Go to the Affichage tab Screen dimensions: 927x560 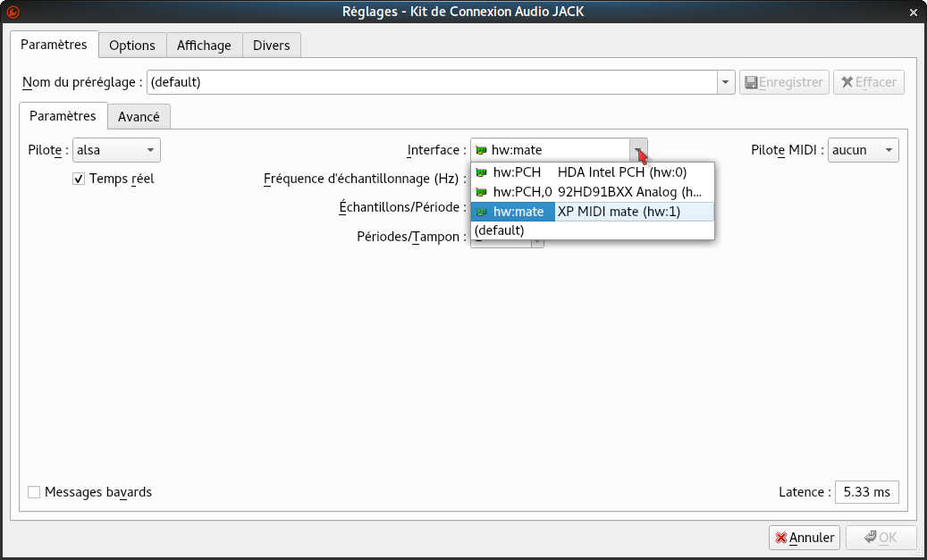pyautogui.click(x=204, y=46)
